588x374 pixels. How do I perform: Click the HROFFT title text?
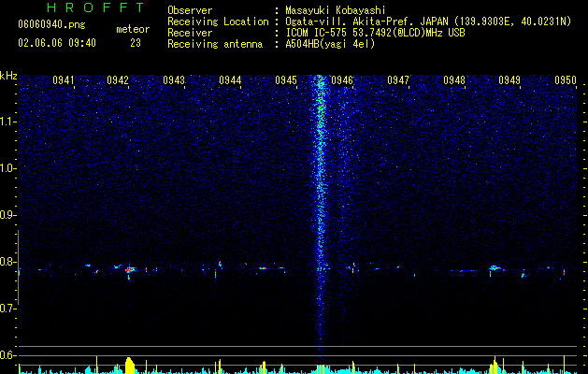click(x=96, y=7)
